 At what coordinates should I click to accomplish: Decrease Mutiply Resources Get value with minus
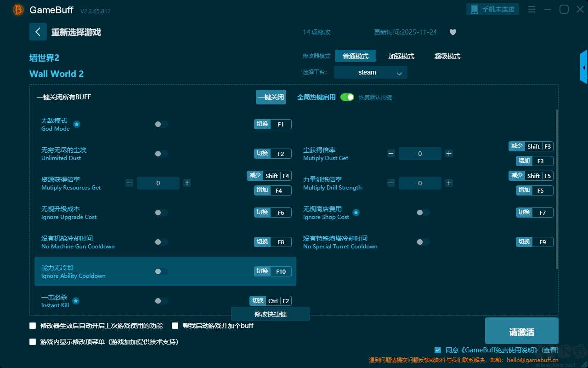click(129, 183)
